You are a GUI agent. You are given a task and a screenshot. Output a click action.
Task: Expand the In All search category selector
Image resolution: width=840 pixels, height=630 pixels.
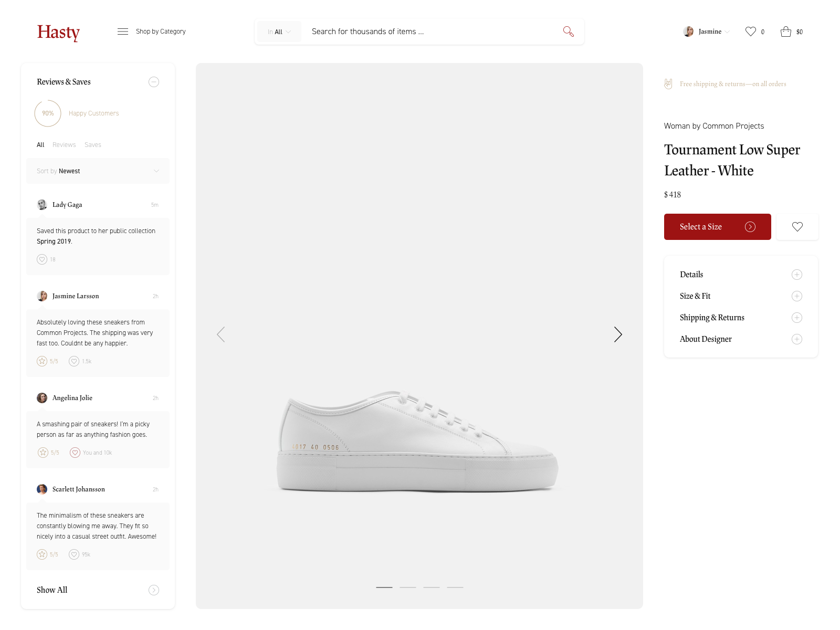(279, 31)
